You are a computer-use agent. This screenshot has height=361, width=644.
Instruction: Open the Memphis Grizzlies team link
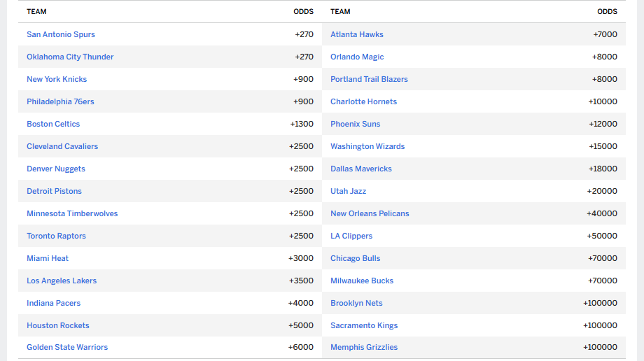click(x=364, y=347)
